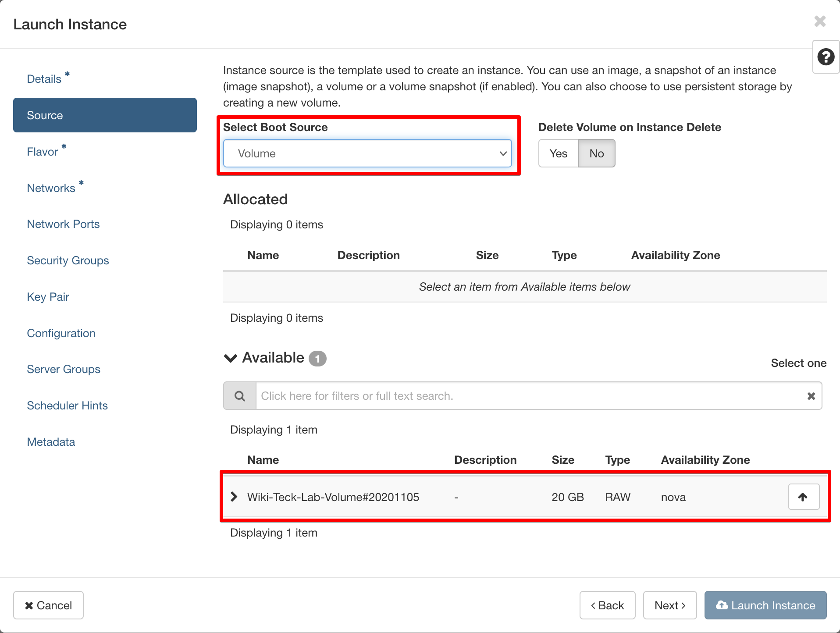The width and height of the screenshot is (840, 633).
Task: Set Delete Volume on Instance Delete to Yes
Action: [x=558, y=153]
